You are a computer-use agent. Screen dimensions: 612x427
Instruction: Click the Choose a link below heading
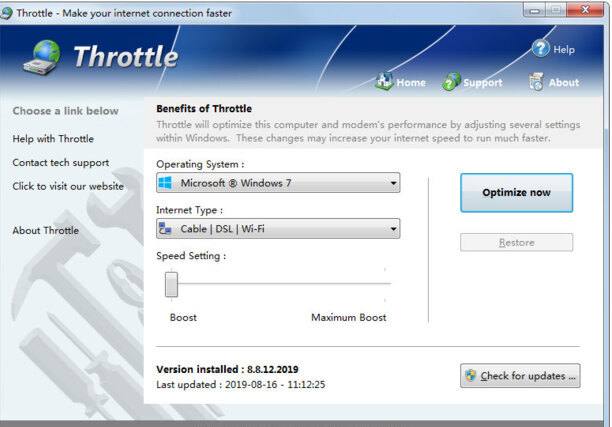65,111
